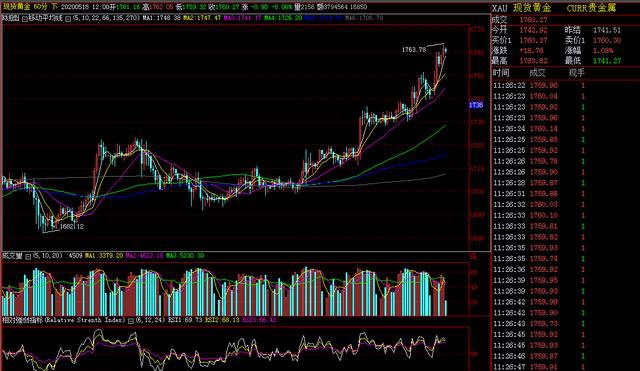The height and width of the screenshot is (371, 640).
Task: Select the 时间 column header in tick list
Action: pos(501,73)
